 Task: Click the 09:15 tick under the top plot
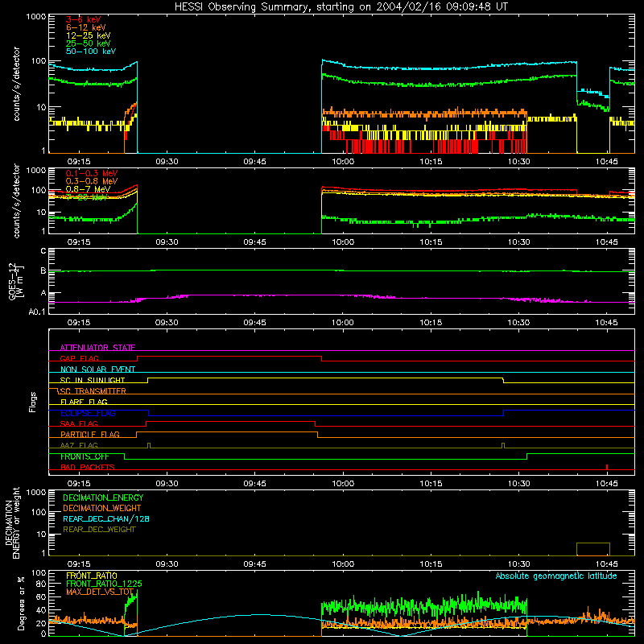tap(79, 162)
